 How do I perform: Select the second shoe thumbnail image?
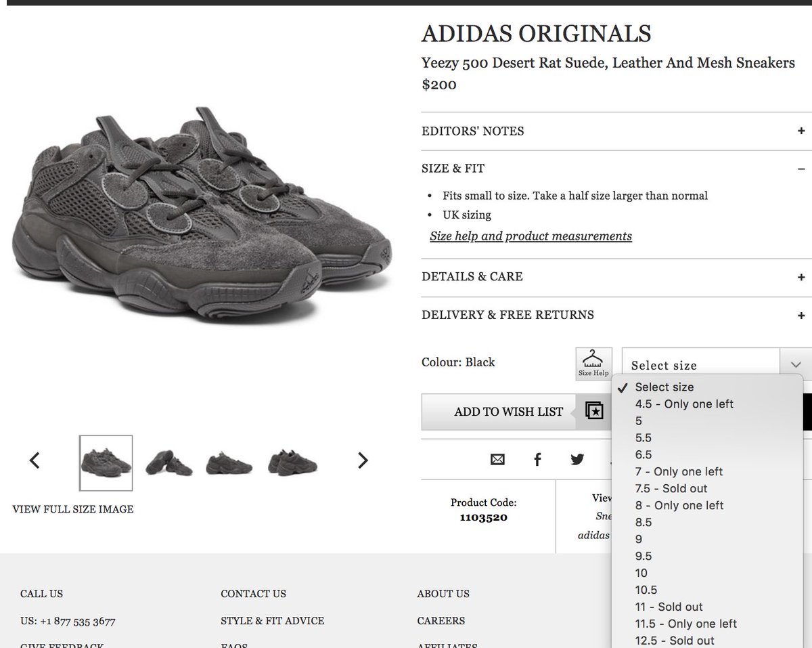(x=166, y=462)
